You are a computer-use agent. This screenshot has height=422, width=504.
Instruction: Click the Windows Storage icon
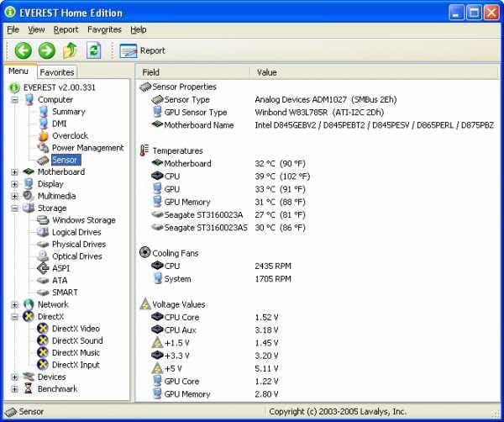pos(43,220)
